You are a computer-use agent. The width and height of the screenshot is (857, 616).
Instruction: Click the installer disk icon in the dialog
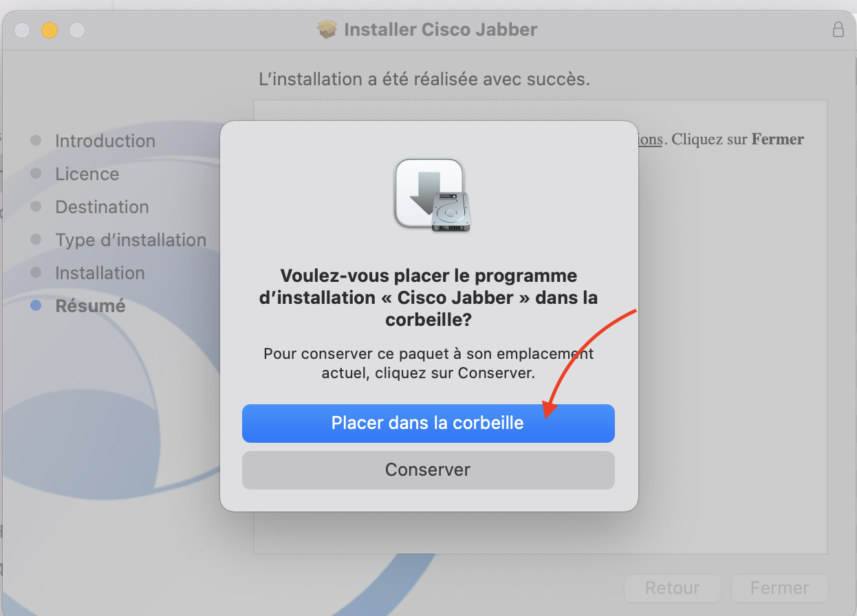(433, 195)
